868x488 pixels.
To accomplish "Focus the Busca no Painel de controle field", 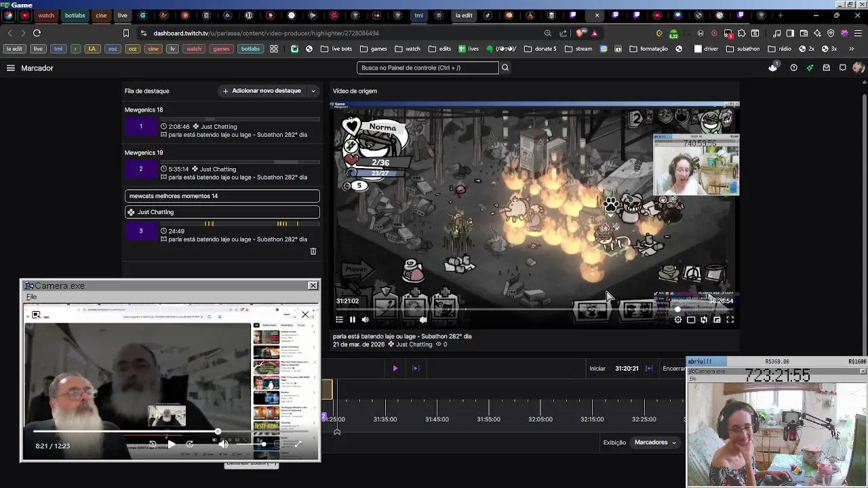I will 428,68.
